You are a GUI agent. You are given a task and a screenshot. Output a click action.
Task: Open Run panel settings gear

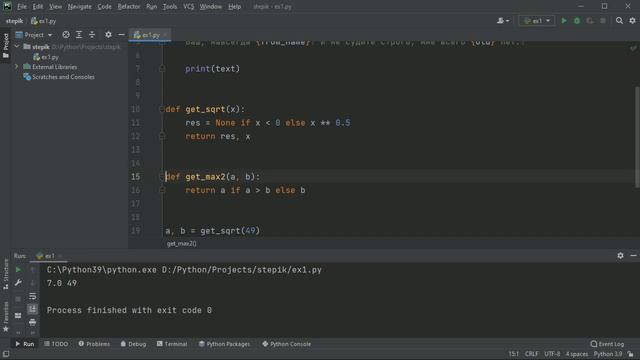tap(620, 256)
